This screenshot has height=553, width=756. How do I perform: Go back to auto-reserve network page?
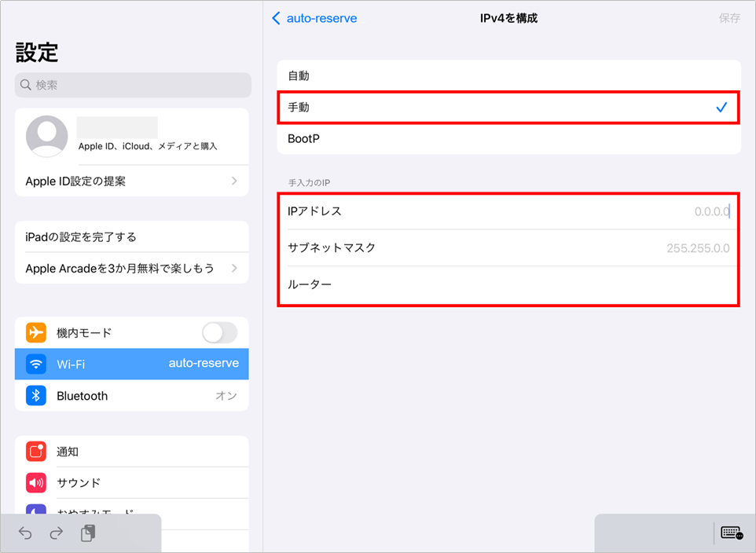tap(314, 18)
